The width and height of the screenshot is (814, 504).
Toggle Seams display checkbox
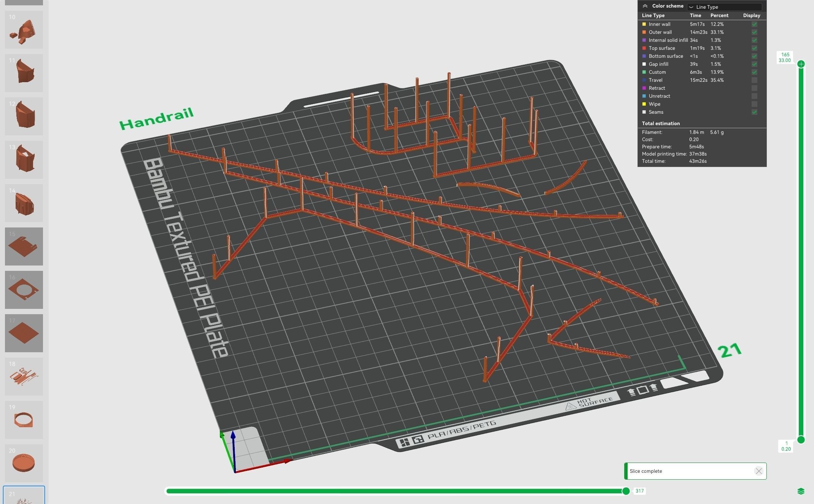pyautogui.click(x=754, y=112)
